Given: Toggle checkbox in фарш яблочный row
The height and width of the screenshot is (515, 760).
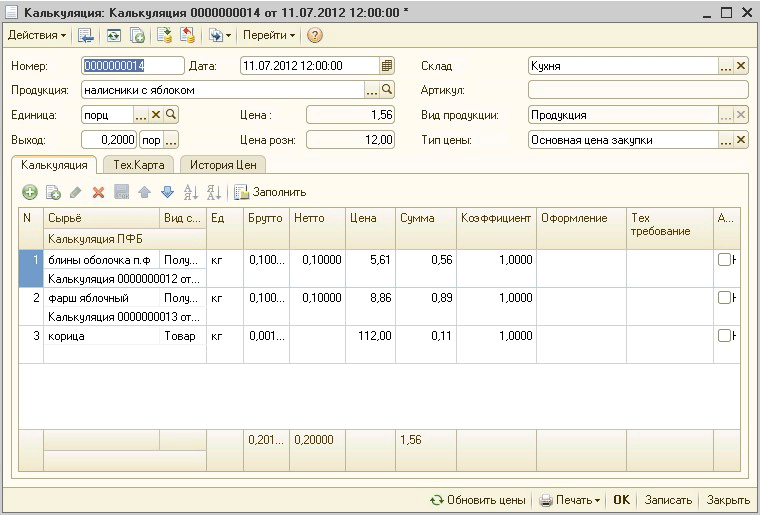Looking at the screenshot, I should (724, 298).
